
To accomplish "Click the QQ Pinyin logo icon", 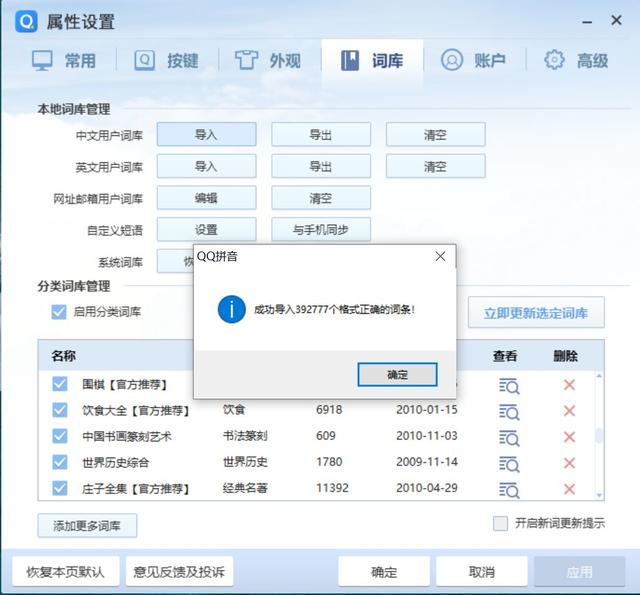I will [26, 22].
